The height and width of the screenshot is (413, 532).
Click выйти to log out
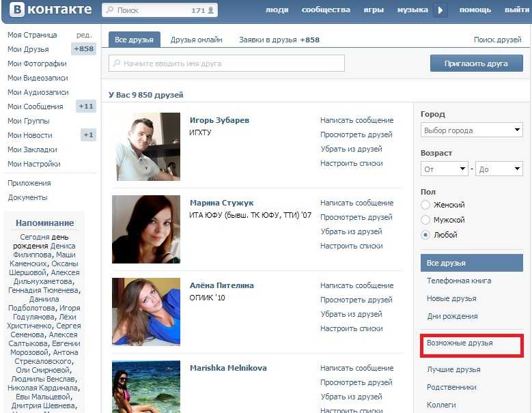(x=517, y=10)
